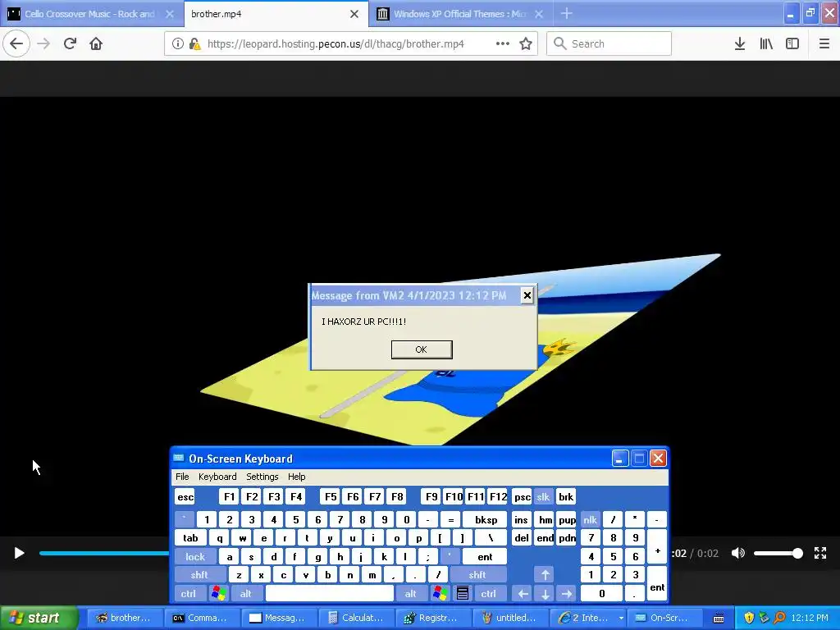Open page actions three-dot menu
The image size is (840, 630).
click(503, 44)
